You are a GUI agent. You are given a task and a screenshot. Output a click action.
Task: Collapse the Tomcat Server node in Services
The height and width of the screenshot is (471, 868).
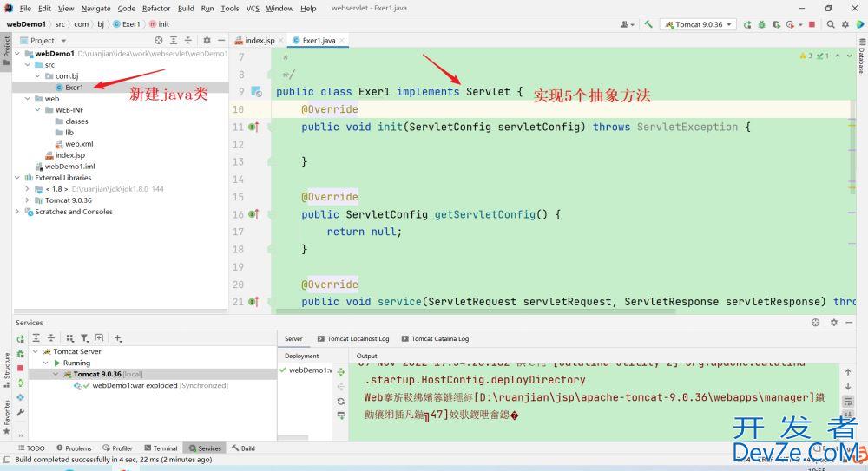click(36, 351)
